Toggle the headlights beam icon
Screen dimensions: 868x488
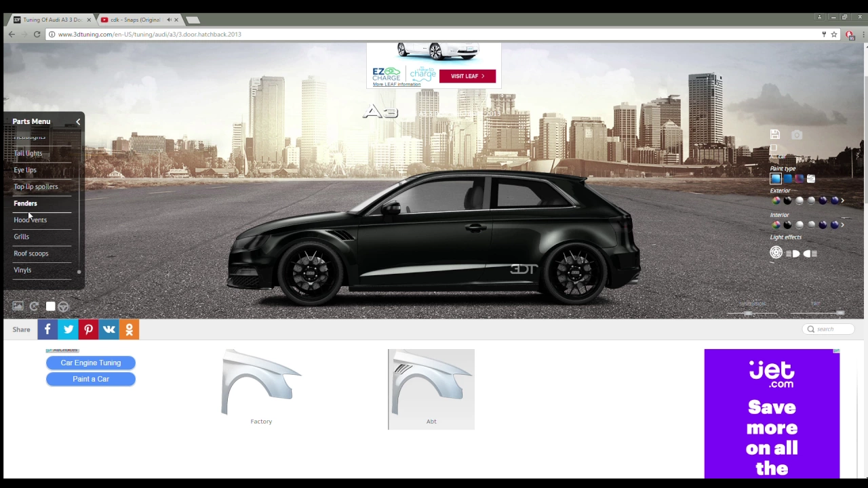pos(793,253)
